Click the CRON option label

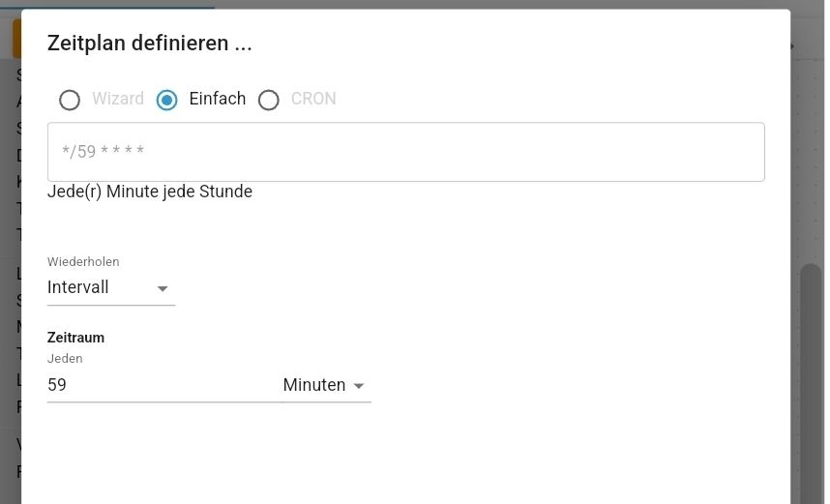(313, 99)
